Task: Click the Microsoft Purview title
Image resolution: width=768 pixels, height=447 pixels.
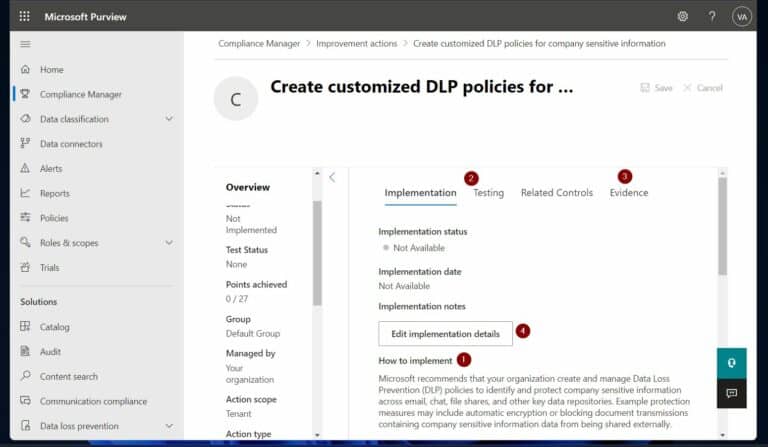Action: click(85, 17)
